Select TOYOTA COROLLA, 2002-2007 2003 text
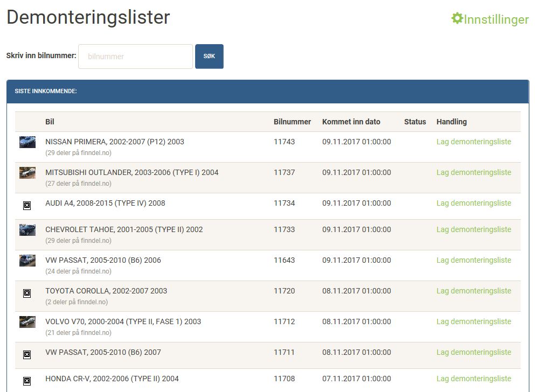Screen dimensions: 552x392 tap(106, 291)
